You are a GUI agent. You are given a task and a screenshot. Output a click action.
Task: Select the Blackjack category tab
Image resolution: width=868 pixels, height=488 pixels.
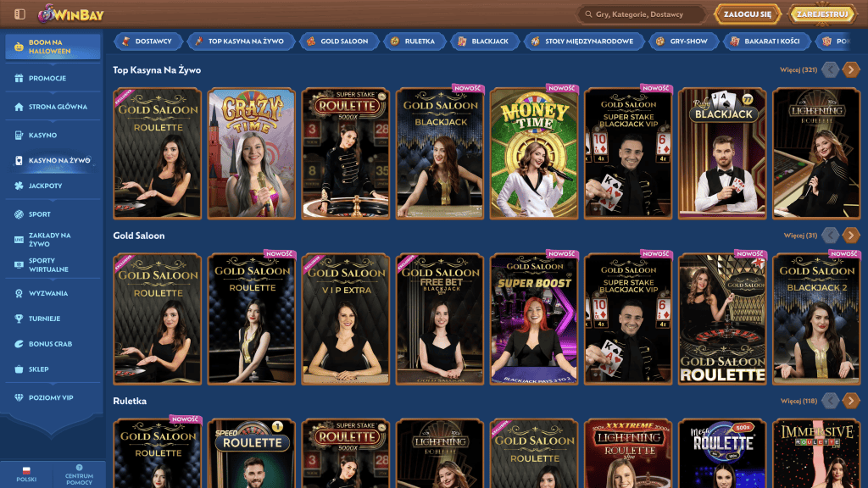482,41
